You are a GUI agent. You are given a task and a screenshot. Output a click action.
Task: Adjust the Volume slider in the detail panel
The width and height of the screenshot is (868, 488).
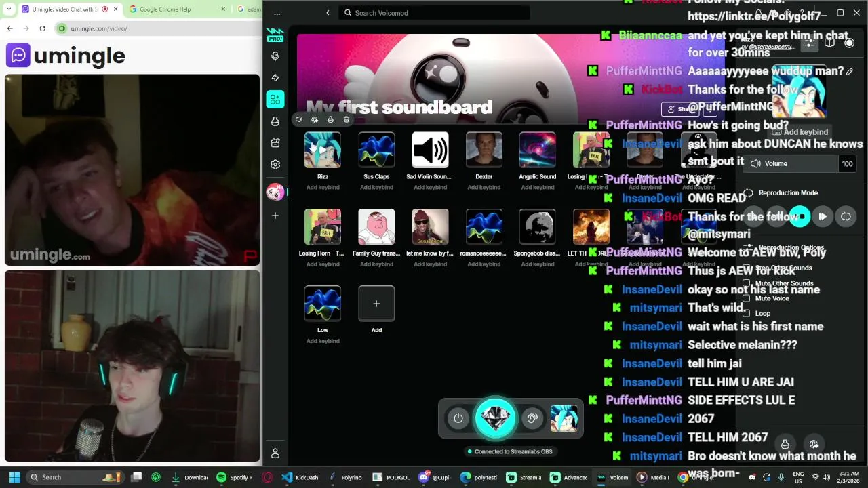pos(791,163)
